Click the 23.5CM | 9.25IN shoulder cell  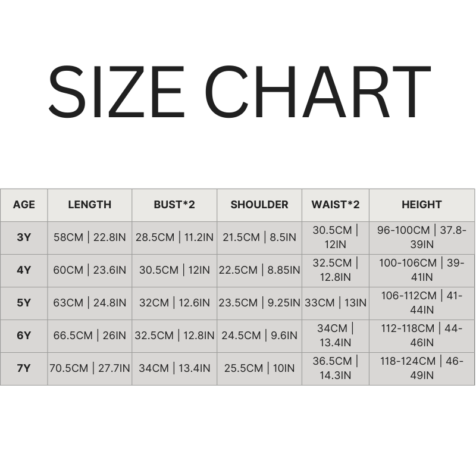pyautogui.click(x=259, y=303)
